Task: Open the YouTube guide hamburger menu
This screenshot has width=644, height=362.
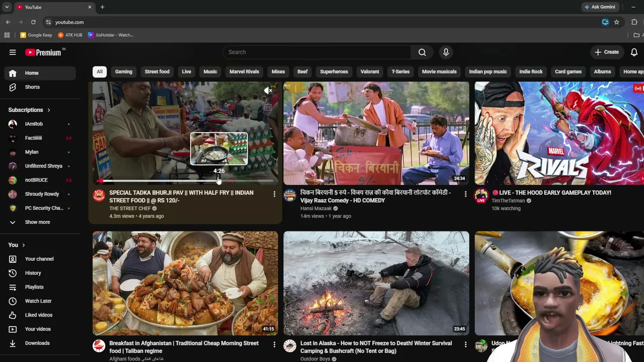Action: tap(13, 52)
